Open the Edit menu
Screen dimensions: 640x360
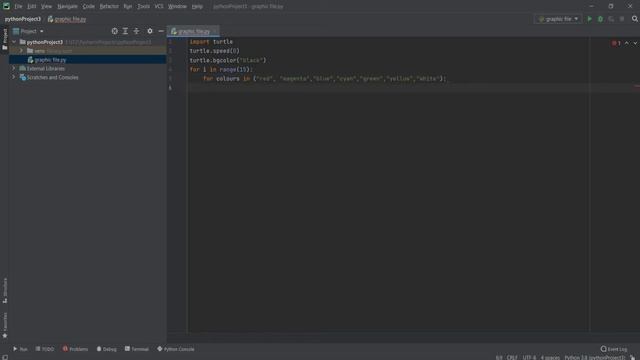(32, 6)
